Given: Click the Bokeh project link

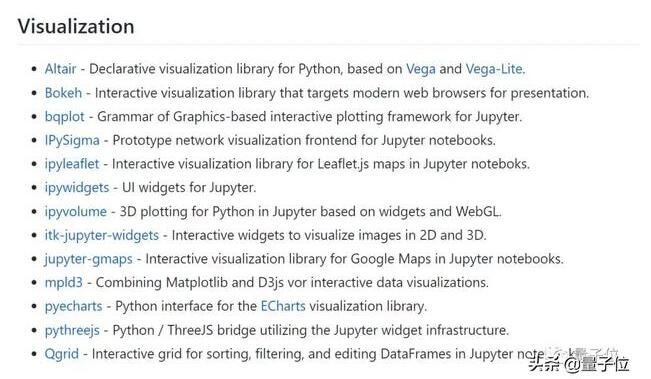Looking at the screenshot, I should [x=63, y=93].
